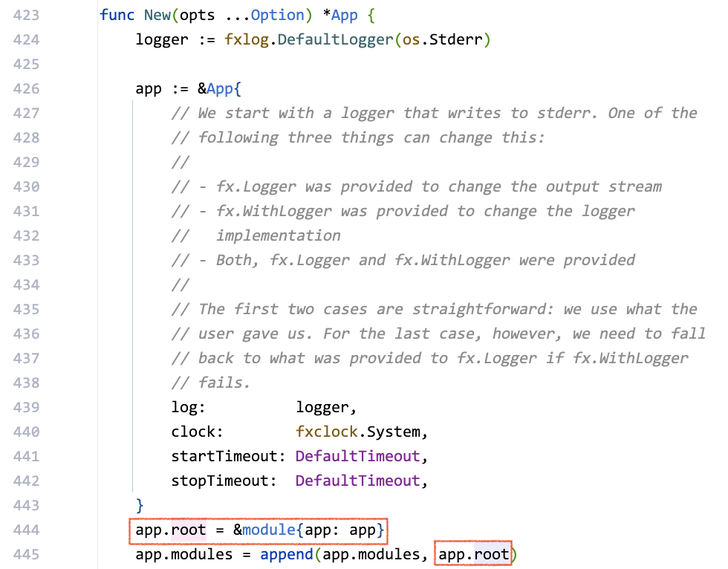Click line number 444 in gutter
Image resolution: width=728 pixels, height=569 pixels.
pyautogui.click(x=26, y=530)
